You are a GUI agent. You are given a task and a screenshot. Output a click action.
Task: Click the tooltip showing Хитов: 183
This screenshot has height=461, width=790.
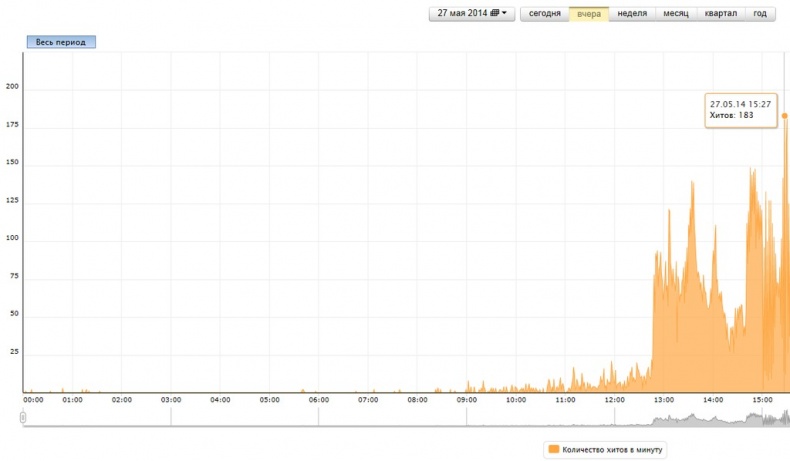pyautogui.click(x=740, y=109)
